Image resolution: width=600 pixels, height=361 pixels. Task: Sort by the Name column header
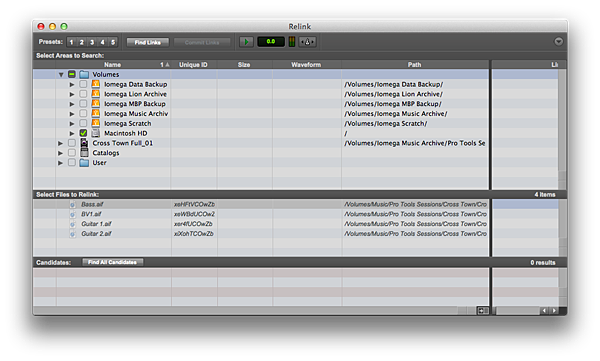coord(112,65)
